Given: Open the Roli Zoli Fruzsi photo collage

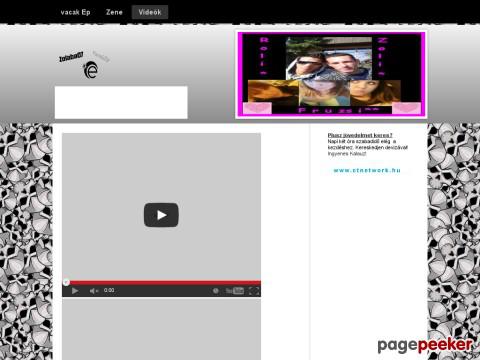Looking at the screenshot, I should tap(331, 74).
